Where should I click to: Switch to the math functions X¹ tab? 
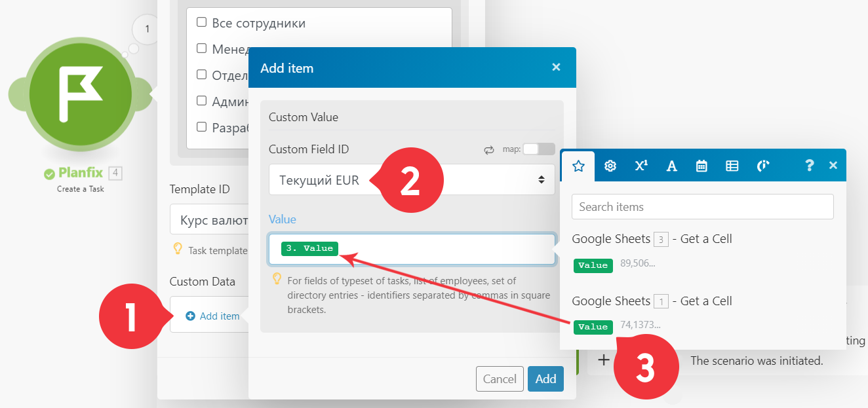coord(641,166)
